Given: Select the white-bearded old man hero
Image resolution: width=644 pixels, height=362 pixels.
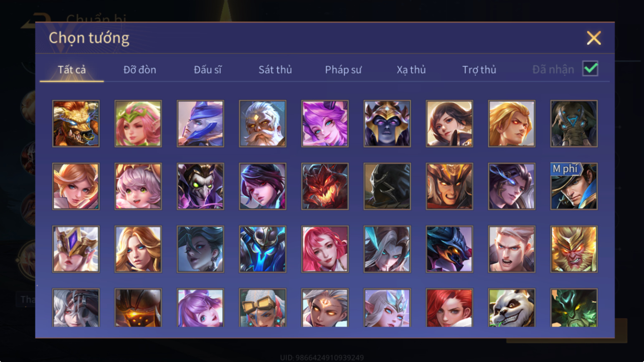Looking at the screenshot, I should point(262,124).
